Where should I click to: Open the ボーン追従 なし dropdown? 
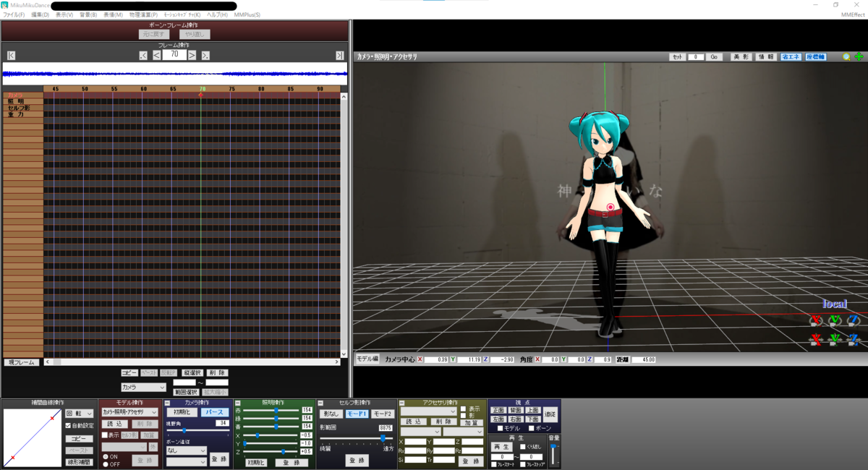[187, 450]
